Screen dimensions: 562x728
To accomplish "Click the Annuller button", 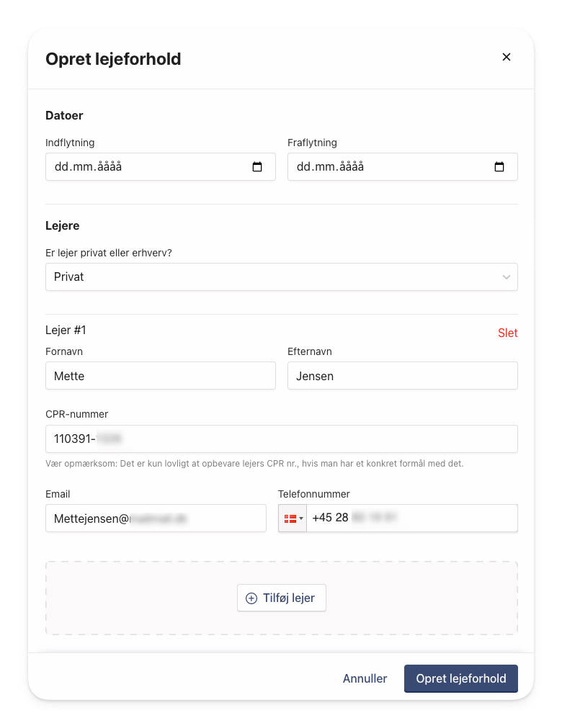I will (365, 678).
